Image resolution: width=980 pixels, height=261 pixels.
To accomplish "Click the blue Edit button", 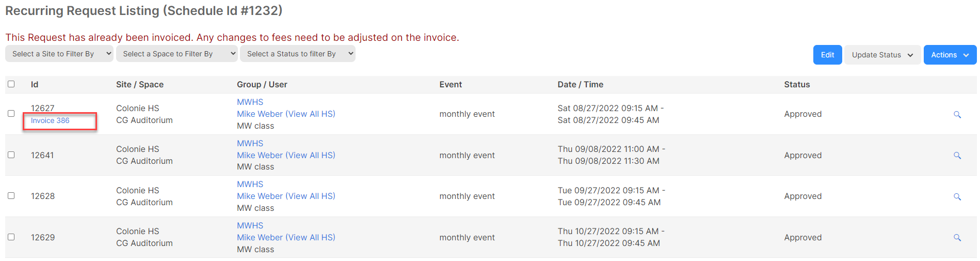I will (827, 55).
